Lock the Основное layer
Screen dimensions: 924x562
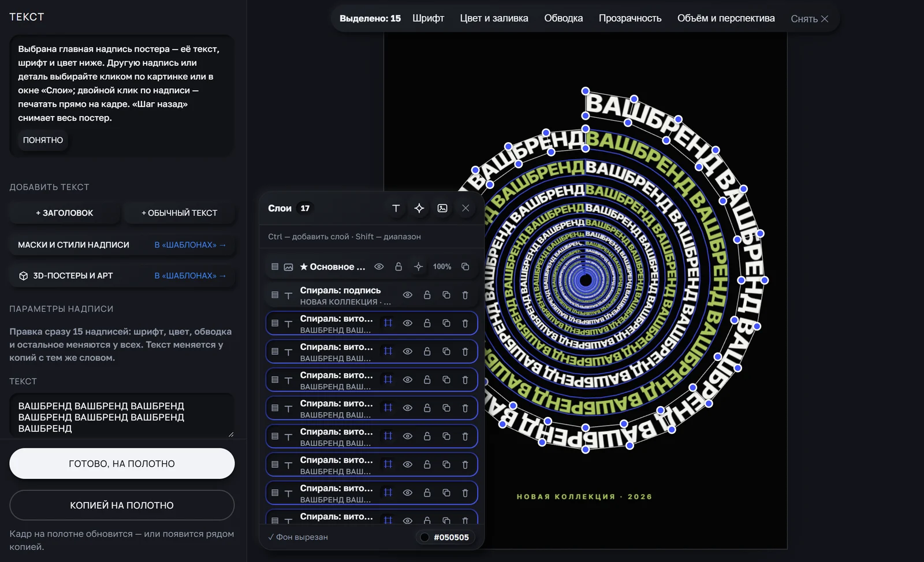coord(398,267)
